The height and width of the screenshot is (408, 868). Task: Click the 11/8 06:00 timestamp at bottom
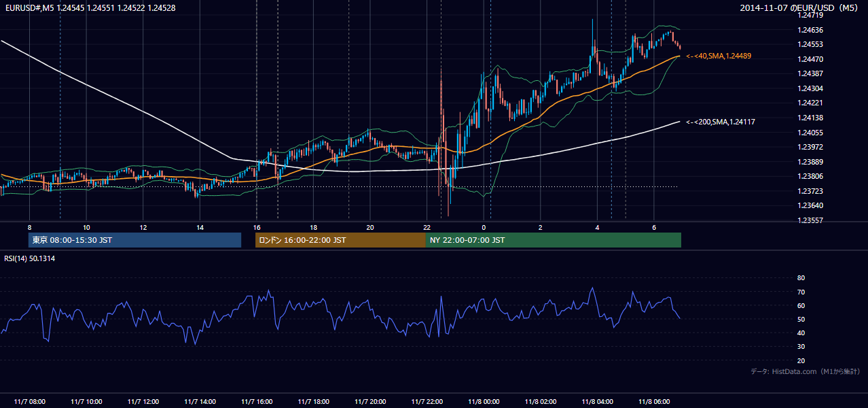[x=653, y=402]
